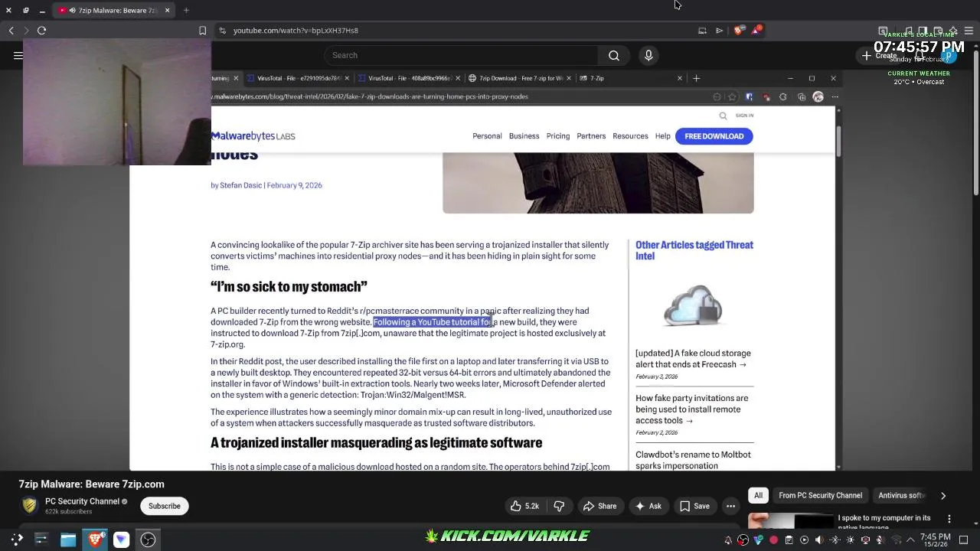This screenshot has height=551, width=980.
Task: Reload the YouTube page in Brave
Action: [42, 31]
